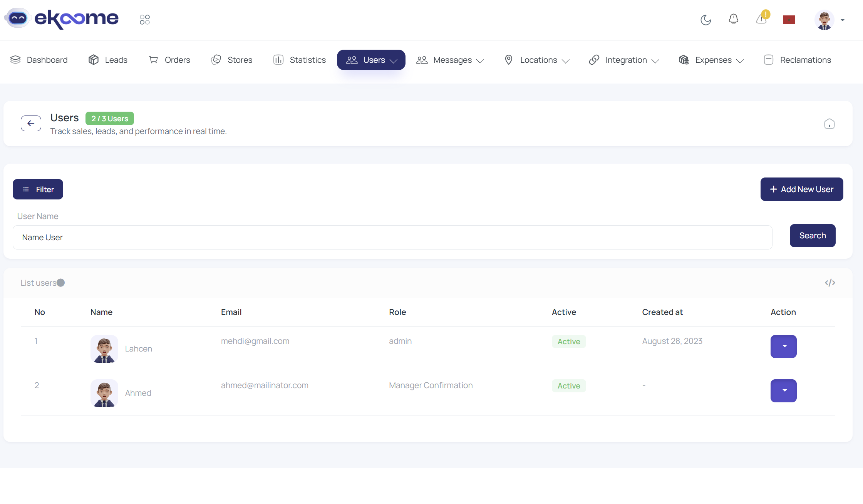Viewport: 863px width, 504px height.
Task: Open the action dropdown for Ahmed
Action: (x=783, y=390)
